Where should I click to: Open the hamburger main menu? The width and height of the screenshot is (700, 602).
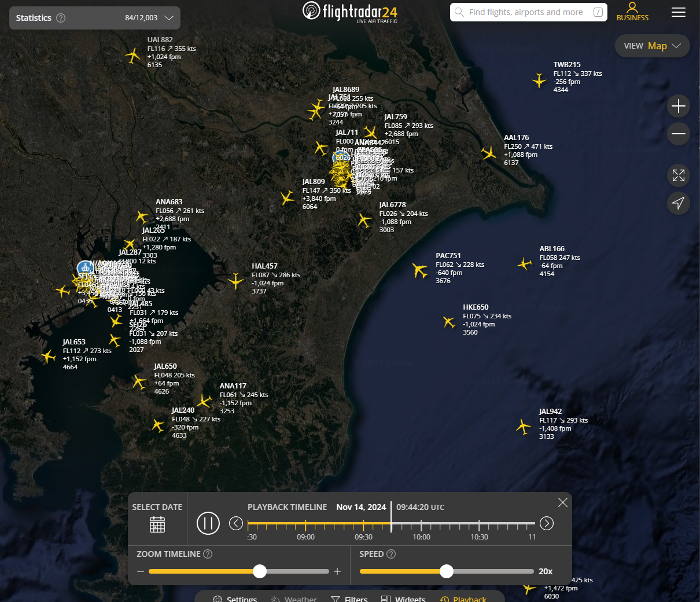point(678,12)
